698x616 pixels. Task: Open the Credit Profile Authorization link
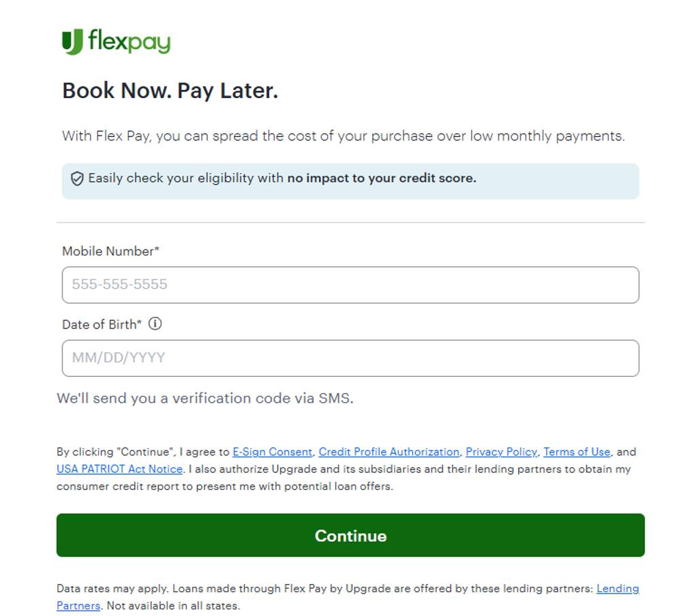389,452
